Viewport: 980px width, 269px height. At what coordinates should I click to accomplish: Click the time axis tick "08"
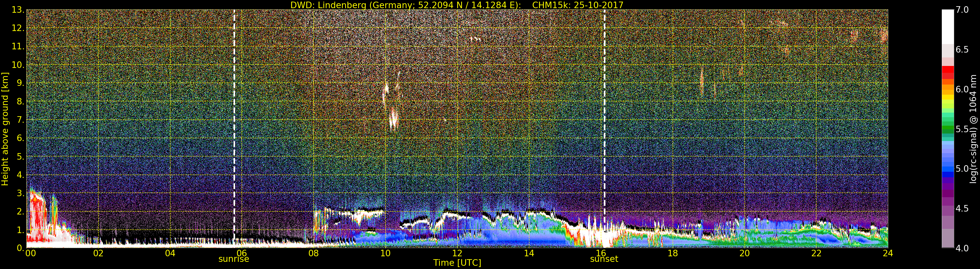313,253
